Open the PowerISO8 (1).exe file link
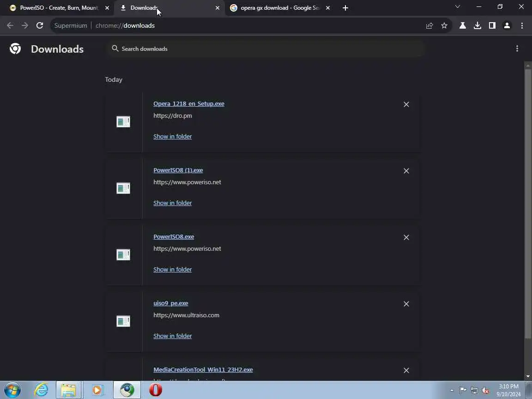The height and width of the screenshot is (399, 532). point(178,170)
